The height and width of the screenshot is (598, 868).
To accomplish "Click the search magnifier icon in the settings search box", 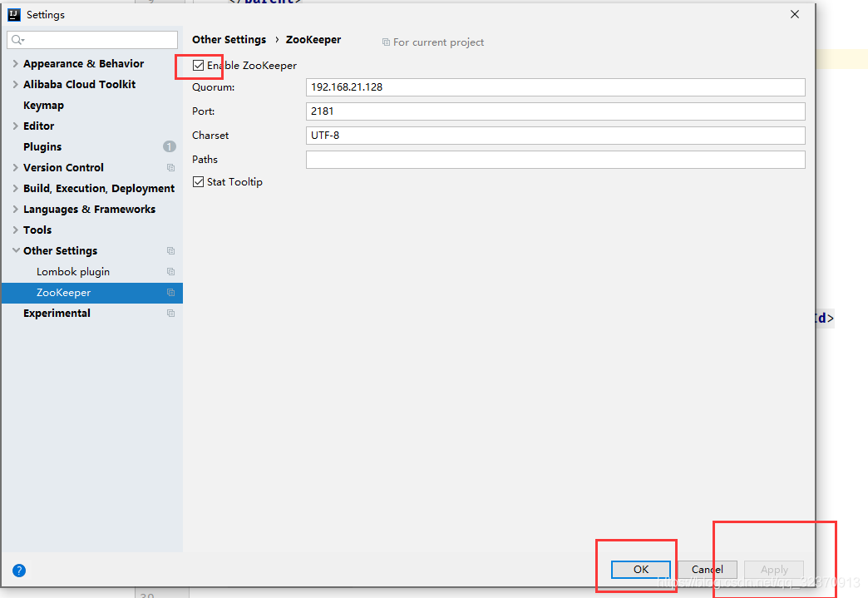I will [x=17, y=40].
